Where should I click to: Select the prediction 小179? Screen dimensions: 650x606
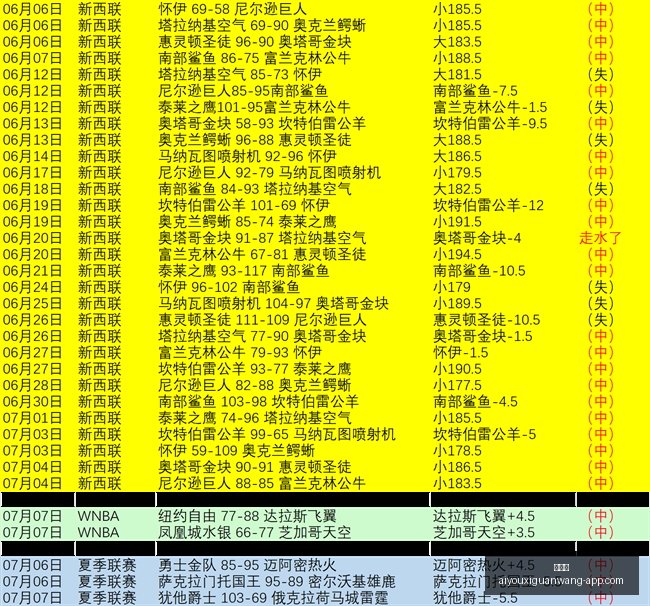coord(452,287)
